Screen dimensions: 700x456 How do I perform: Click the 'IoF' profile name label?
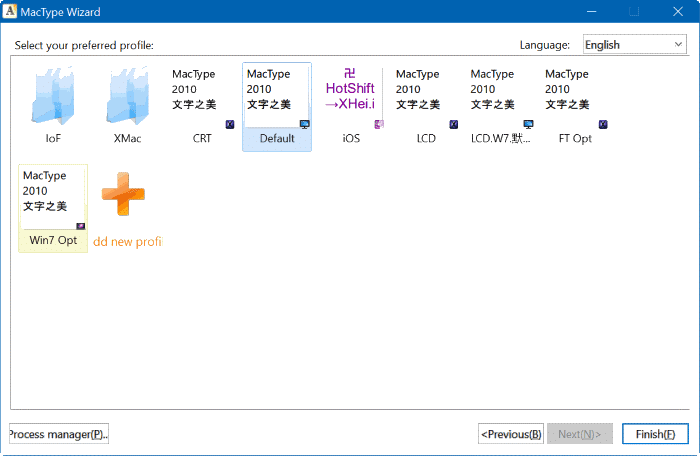[x=53, y=138]
